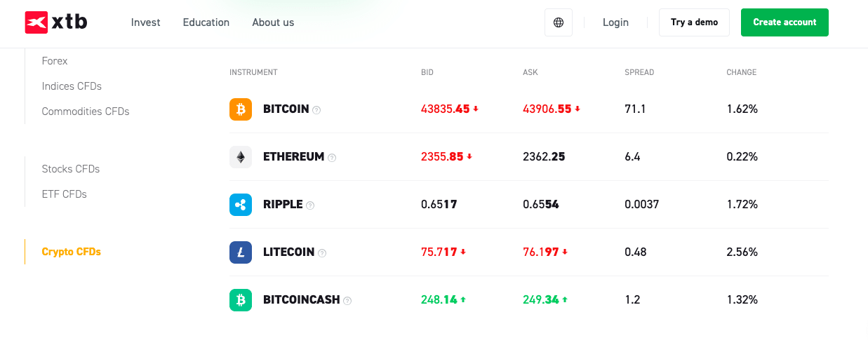The width and height of the screenshot is (868, 345).
Task: Click the info icon beside RIPPLE
Action: click(310, 205)
